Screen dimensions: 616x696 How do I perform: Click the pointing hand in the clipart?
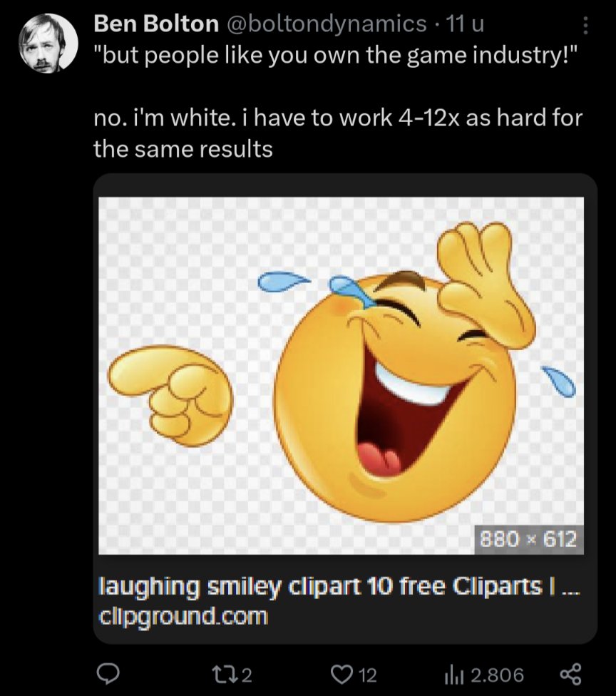tap(170, 395)
